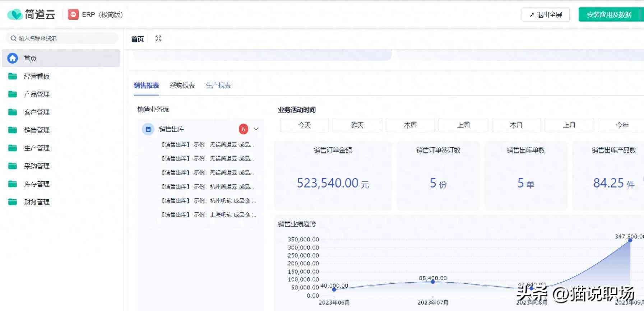The image size is (644, 311).
Task: Filter by 本周
Action: point(410,125)
